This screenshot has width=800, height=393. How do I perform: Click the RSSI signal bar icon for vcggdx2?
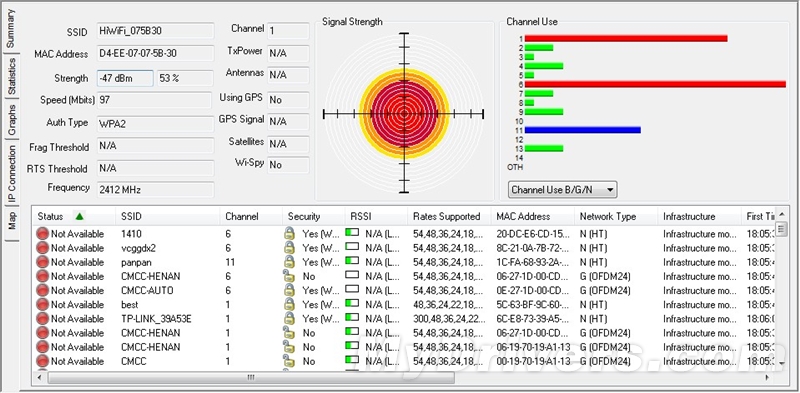click(352, 247)
